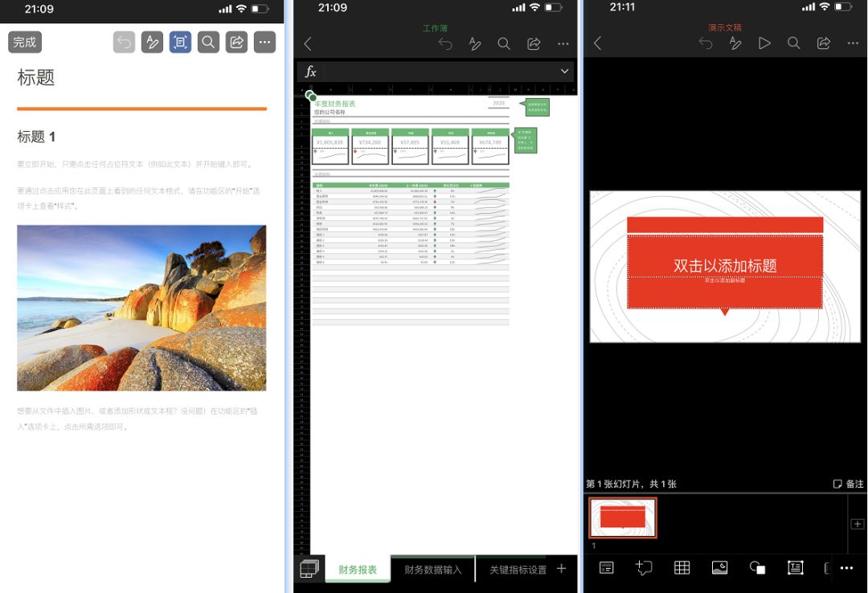
Task: Undo the last action in PowerPoint
Action: [x=706, y=43]
